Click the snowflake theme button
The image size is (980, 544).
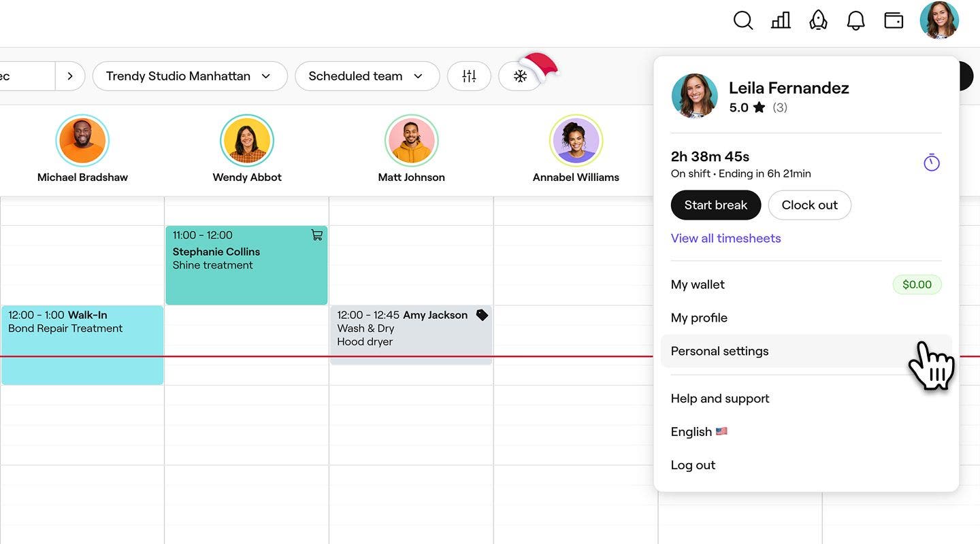point(520,76)
